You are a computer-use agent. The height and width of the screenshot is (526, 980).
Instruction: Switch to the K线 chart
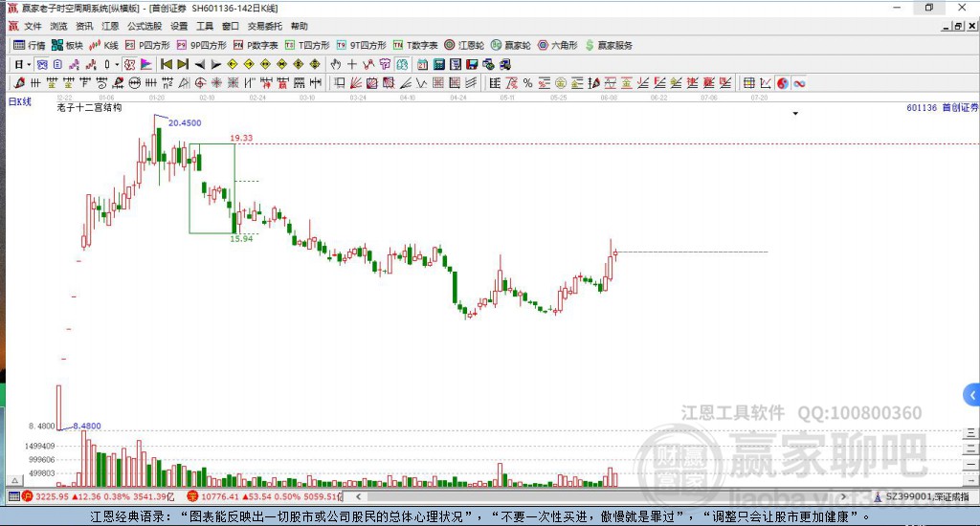[103, 45]
